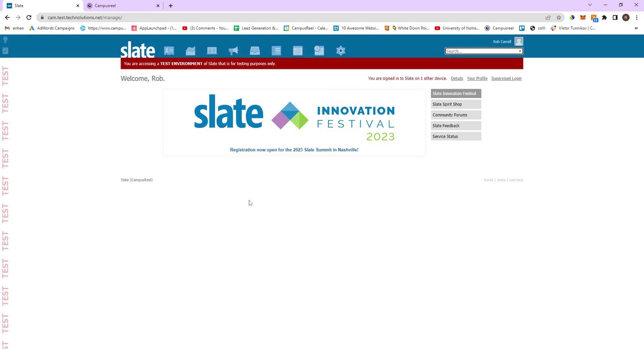
Task: Open the 10 Awesome Websi... bookmark
Action: point(356,28)
